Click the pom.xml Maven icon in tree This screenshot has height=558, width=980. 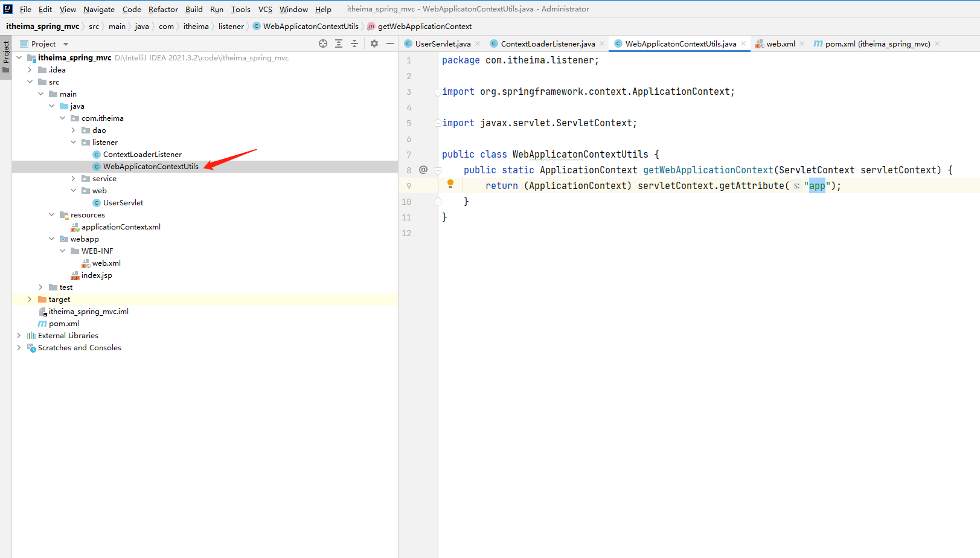[42, 324]
